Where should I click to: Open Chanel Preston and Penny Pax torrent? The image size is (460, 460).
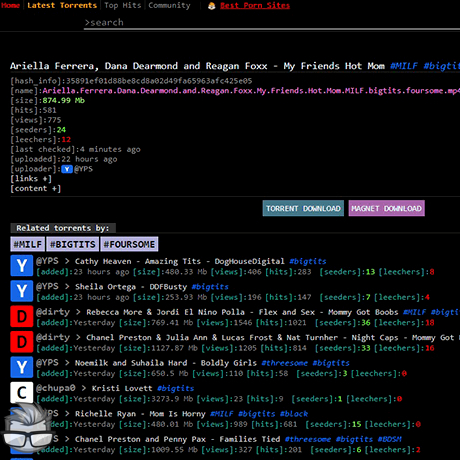(177, 439)
